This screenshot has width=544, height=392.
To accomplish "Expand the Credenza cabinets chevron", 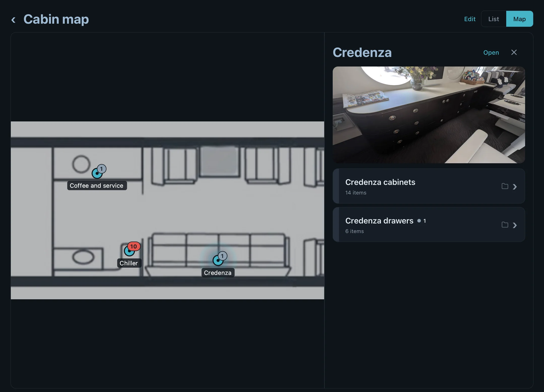I will coord(515,187).
